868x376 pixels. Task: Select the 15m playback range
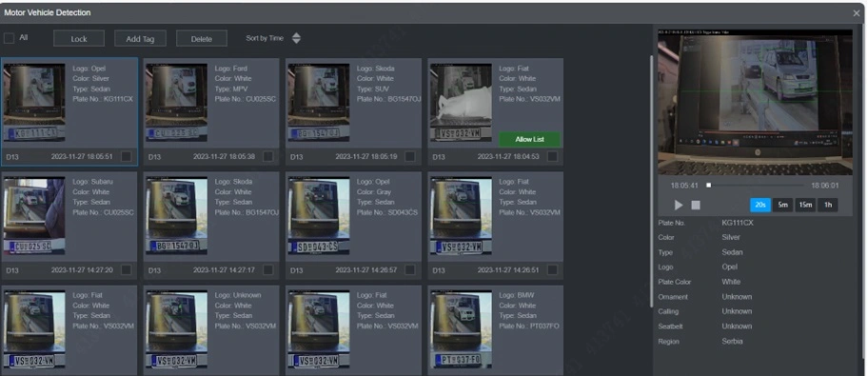pyautogui.click(x=805, y=205)
